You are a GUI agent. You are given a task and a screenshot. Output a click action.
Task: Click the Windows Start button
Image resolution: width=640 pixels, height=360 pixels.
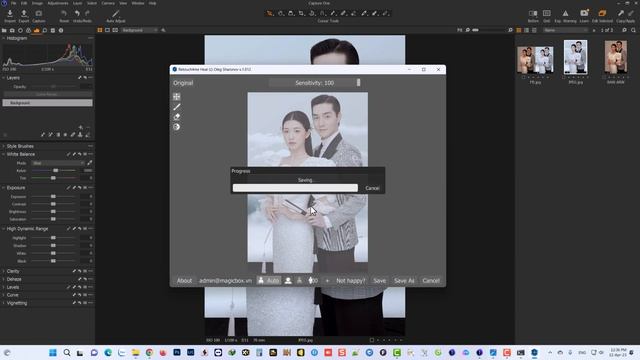(x=53, y=353)
